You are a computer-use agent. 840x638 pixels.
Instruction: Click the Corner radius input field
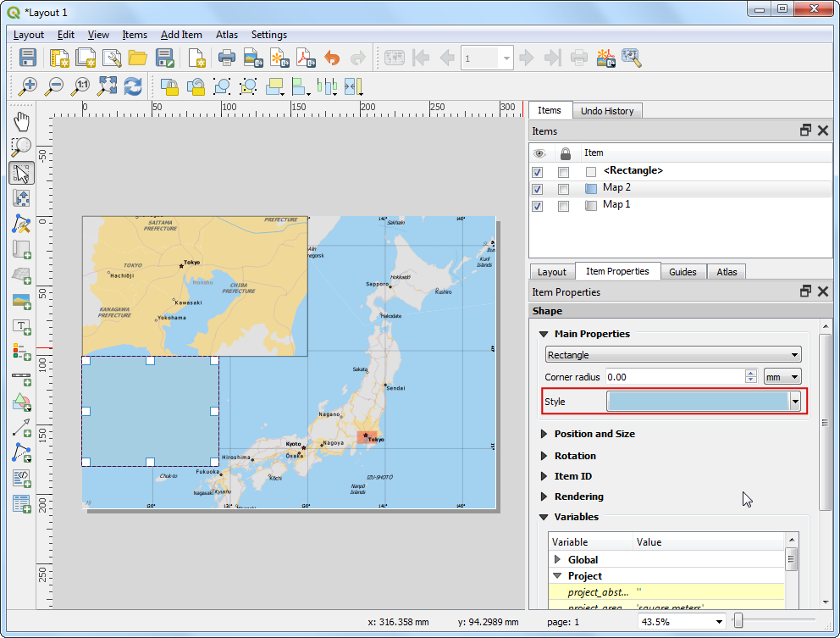pyautogui.click(x=674, y=377)
